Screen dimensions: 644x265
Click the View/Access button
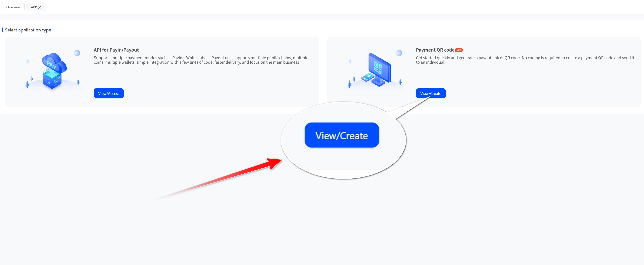tap(109, 93)
